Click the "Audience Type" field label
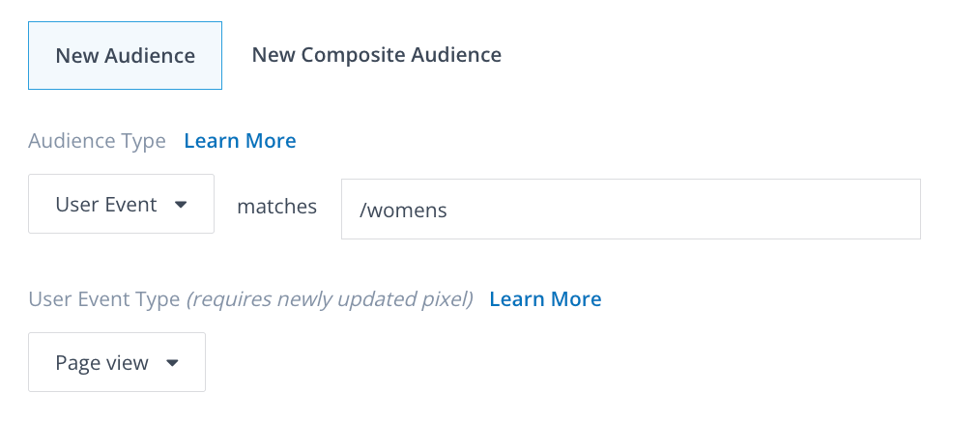This screenshot has height=421, width=980. pos(97,141)
